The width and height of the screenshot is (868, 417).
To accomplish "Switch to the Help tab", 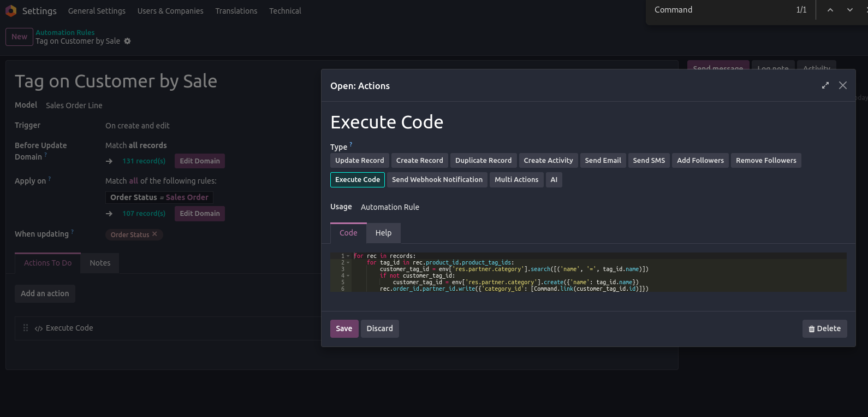I will point(383,233).
